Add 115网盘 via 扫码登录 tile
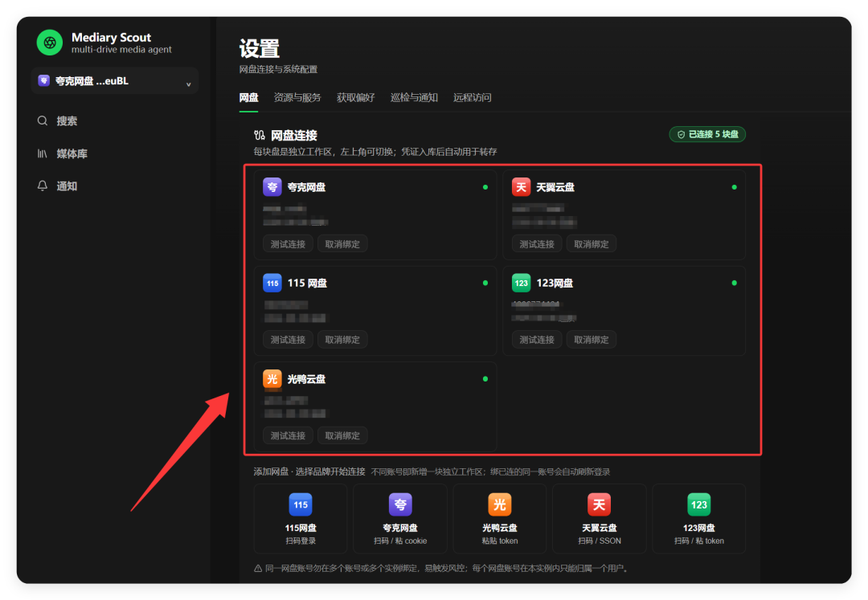Screen dimensions: 868x600 pyautogui.click(x=301, y=519)
